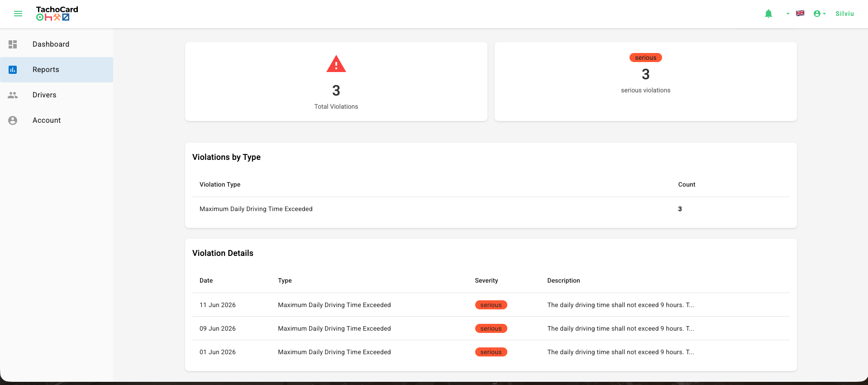Screen dimensions: 868x385
Task: Click the Severity column header
Action: pyautogui.click(x=486, y=280)
